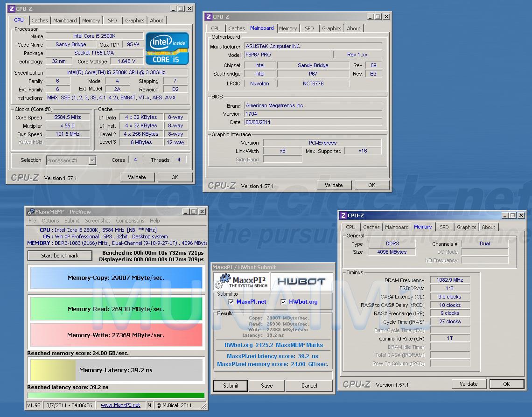Open Help menu in MaxxMEM²

(x=155, y=221)
